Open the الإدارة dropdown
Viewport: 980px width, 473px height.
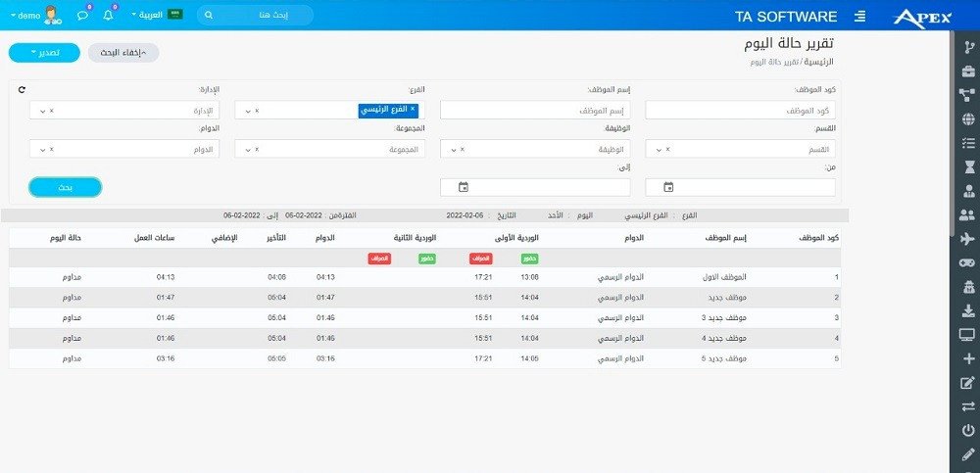124,111
